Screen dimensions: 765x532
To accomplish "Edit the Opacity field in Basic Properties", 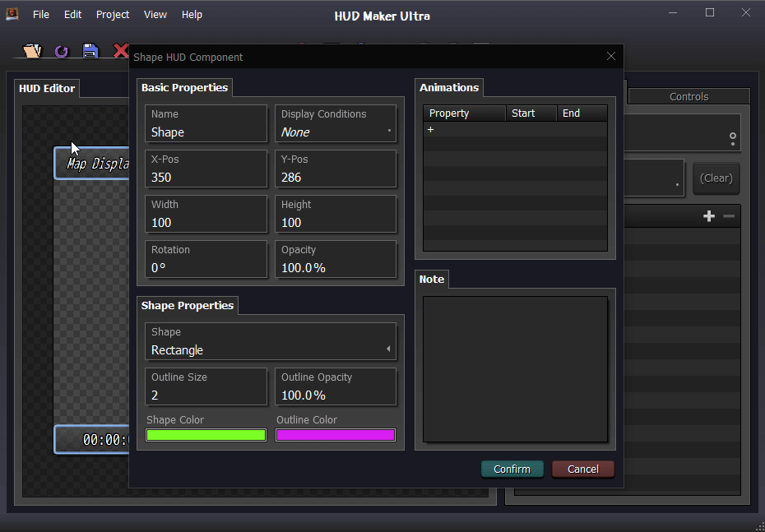I will coord(336,259).
